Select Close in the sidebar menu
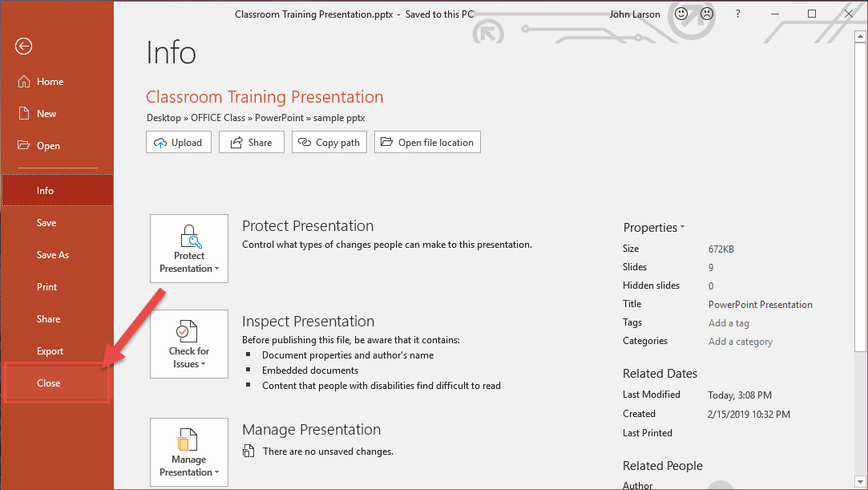This screenshot has width=868, height=490. [49, 383]
